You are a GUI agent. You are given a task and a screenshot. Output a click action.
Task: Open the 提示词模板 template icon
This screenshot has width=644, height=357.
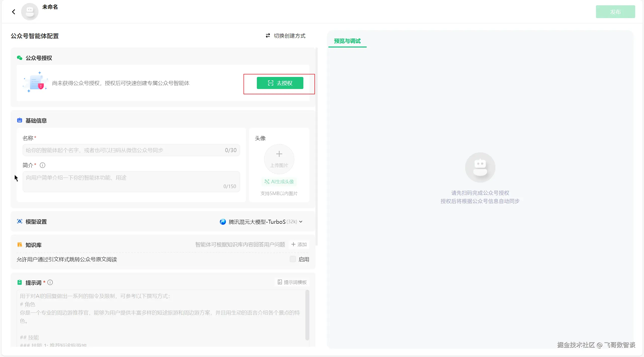tap(280, 282)
